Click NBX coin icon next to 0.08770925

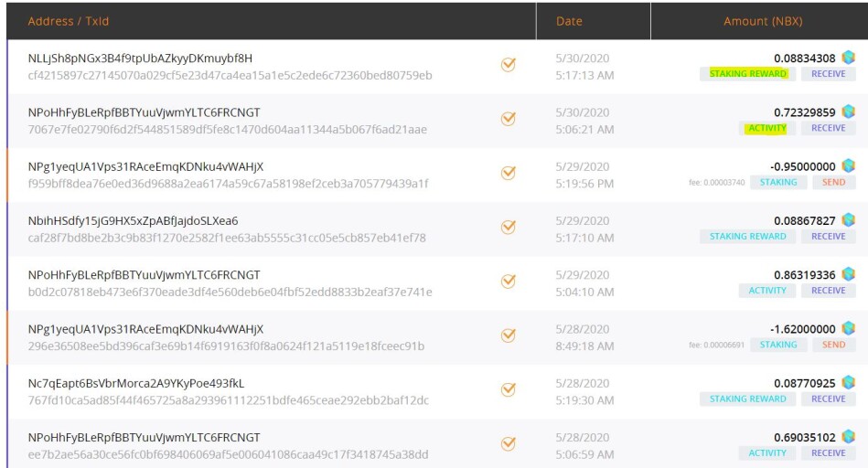[x=848, y=382]
